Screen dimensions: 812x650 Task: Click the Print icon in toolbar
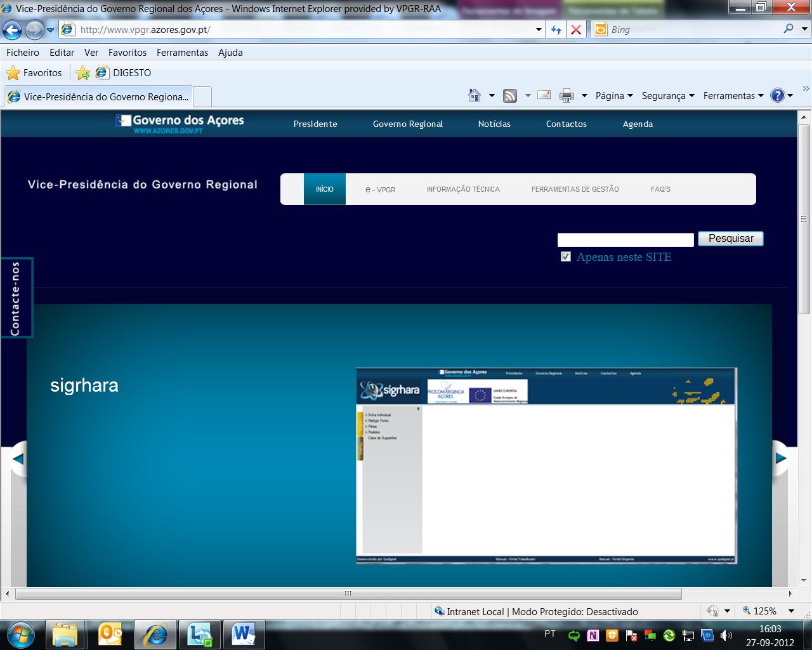[x=566, y=95]
